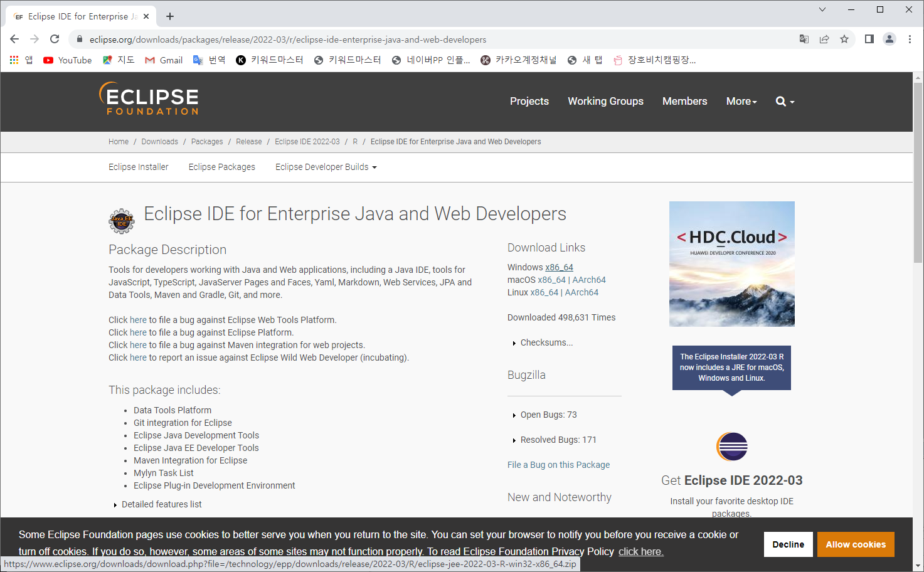924x572 pixels.
Task: Open the tab search chevron
Action: (822, 9)
